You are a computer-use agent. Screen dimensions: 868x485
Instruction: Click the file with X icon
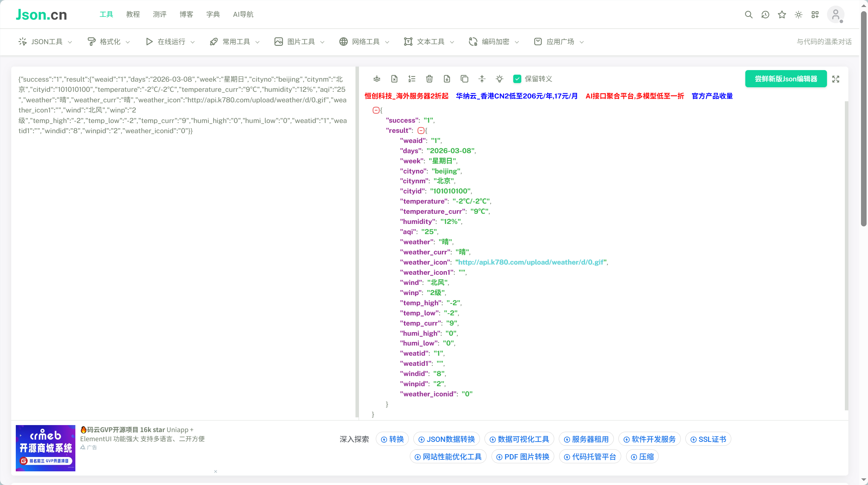coord(394,79)
